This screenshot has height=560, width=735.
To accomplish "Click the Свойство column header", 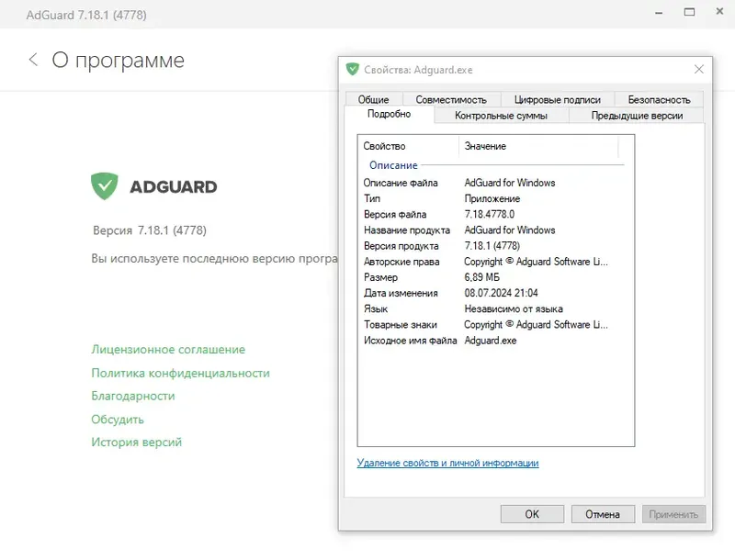I will click(408, 146).
